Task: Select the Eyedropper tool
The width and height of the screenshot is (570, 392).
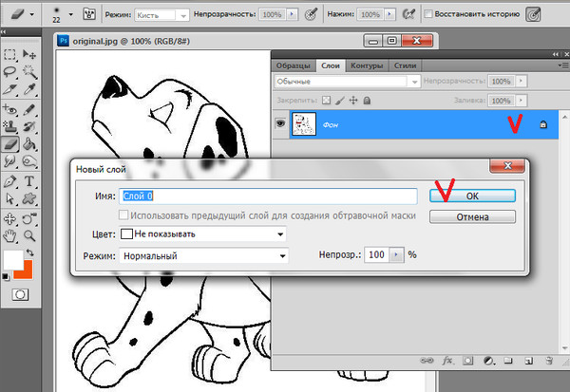Action: coord(29,89)
